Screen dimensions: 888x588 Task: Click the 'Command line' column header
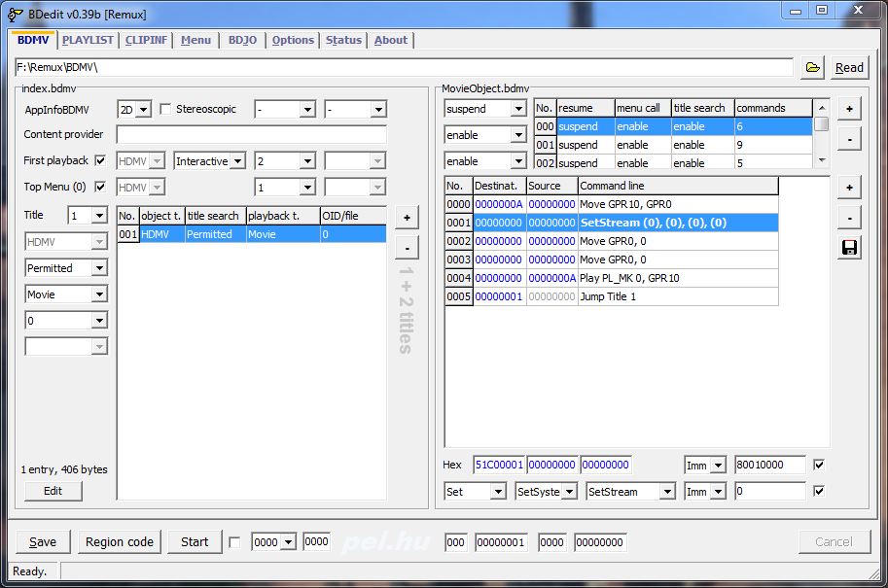(x=677, y=186)
